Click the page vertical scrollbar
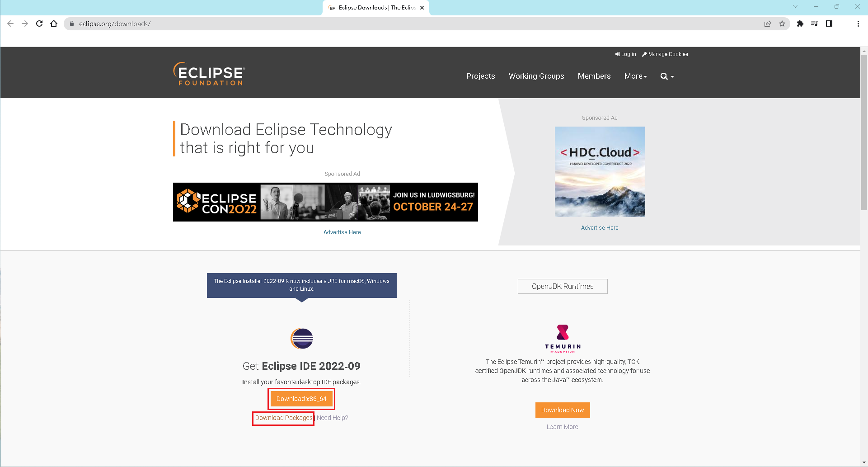This screenshot has height=467, width=868. (x=864, y=136)
